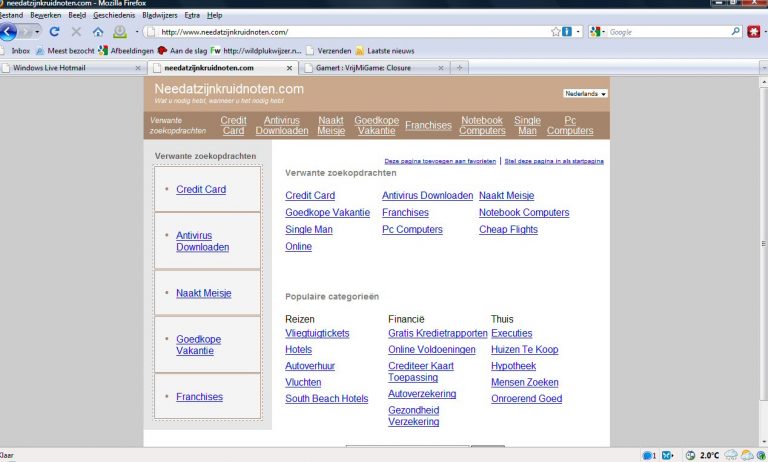Expand the address bar history dropdown
The image size is (768, 462).
[578, 32]
